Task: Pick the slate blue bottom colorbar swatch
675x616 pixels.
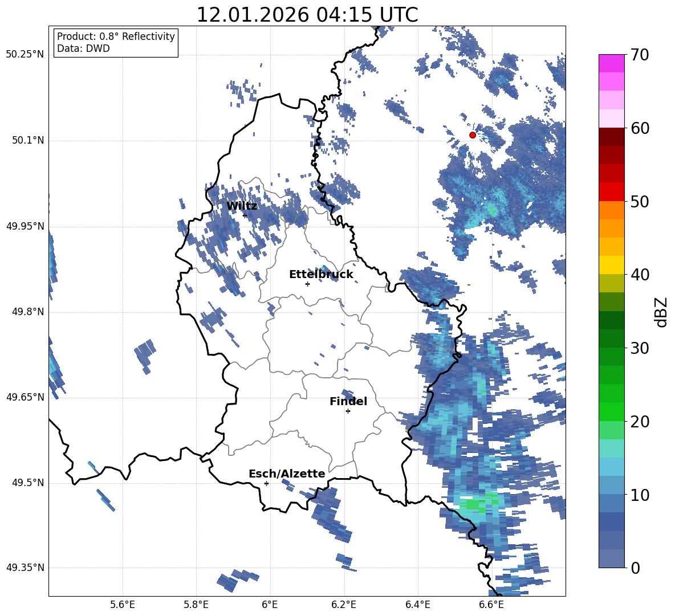Action: [x=611, y=558]
